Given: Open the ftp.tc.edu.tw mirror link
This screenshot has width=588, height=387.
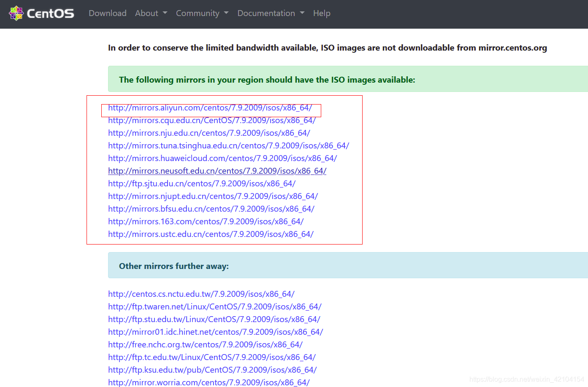Looking at the screenshot, I should pyautogui.click(x=211, y=357).
